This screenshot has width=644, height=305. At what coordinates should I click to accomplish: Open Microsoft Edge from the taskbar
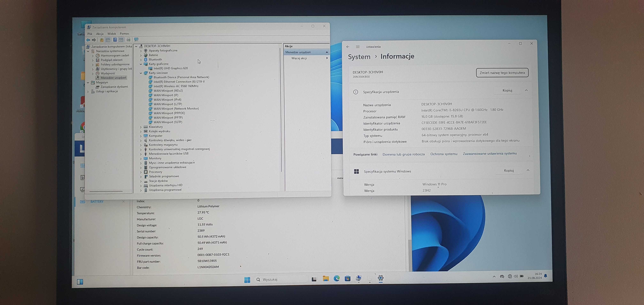click(x=337, y=278)
